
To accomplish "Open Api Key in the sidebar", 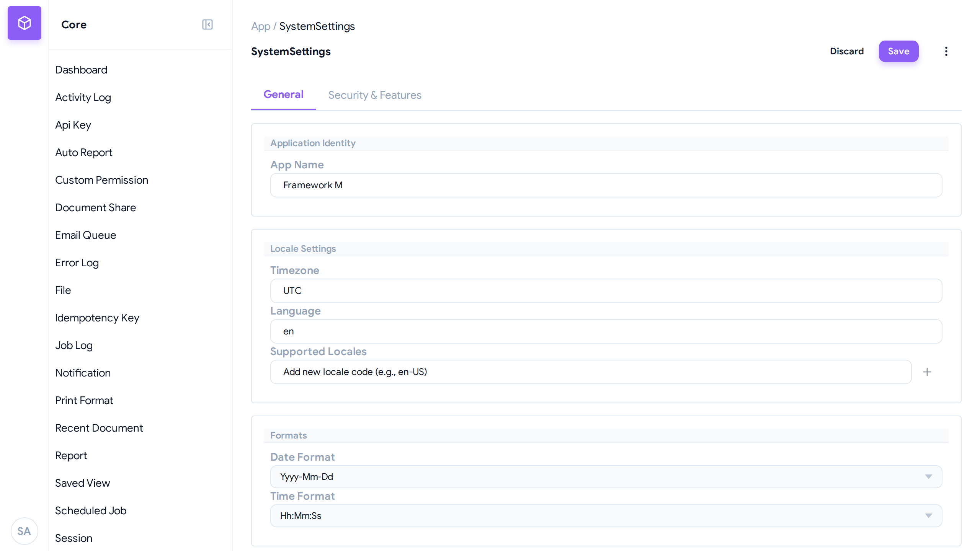I will [x=73, y=125].
